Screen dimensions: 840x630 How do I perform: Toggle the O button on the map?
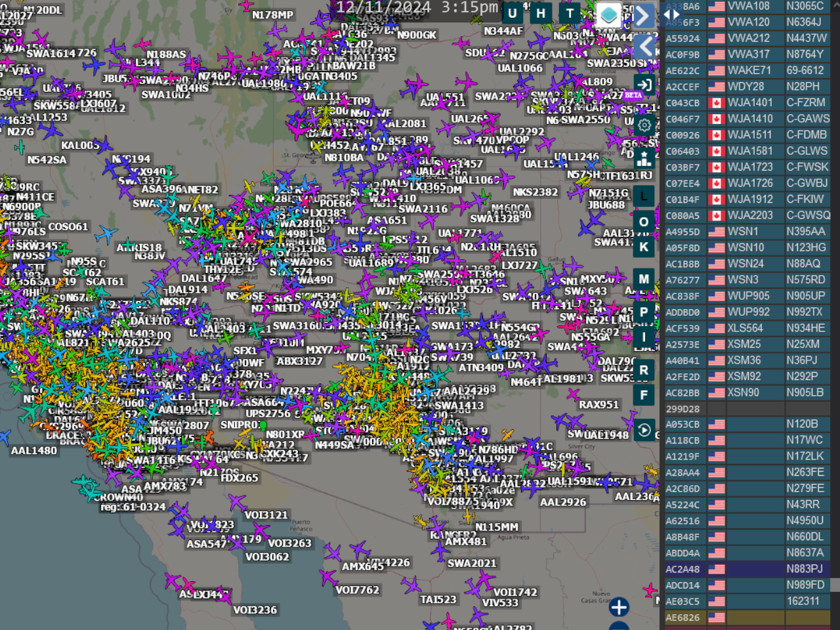[644, 222]
